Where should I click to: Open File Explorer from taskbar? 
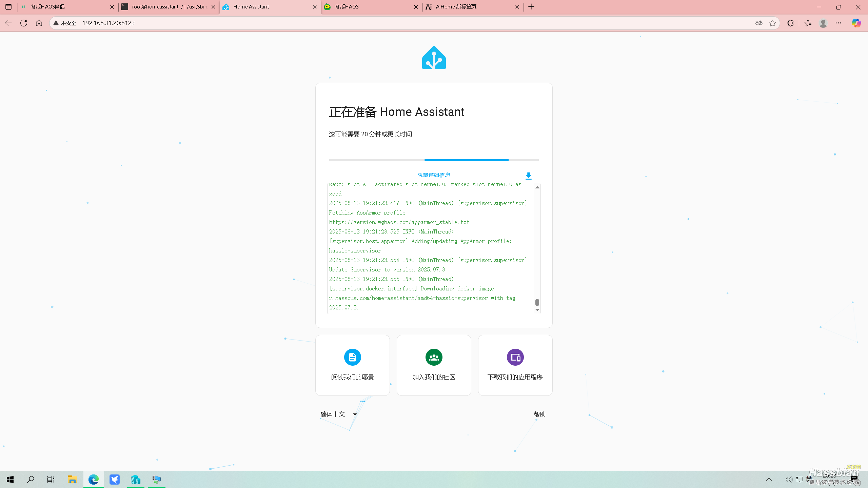(x=72, y=480)
